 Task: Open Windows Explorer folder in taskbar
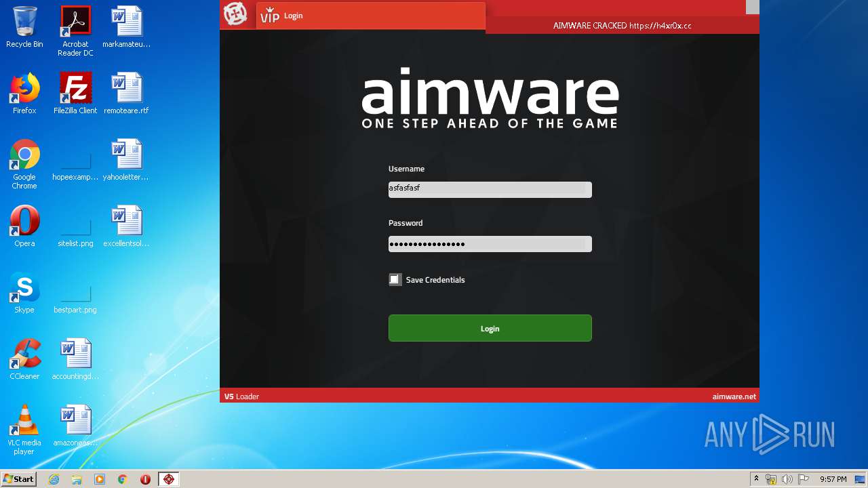(x=77, y=479)
